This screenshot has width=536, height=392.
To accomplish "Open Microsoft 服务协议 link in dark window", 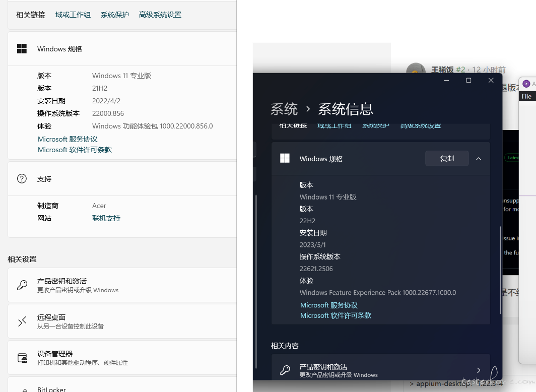I will pos(329,305).
